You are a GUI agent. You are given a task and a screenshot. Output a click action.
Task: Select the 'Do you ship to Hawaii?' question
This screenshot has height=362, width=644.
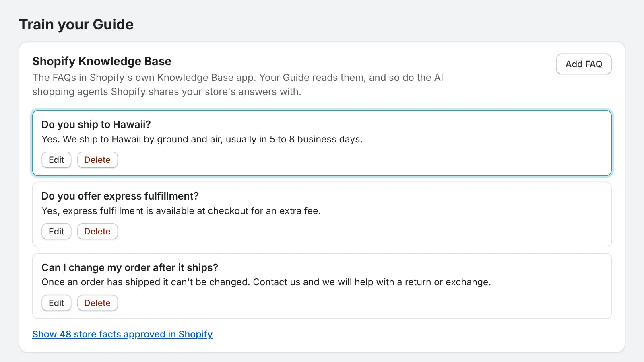(x=96, y=124)
